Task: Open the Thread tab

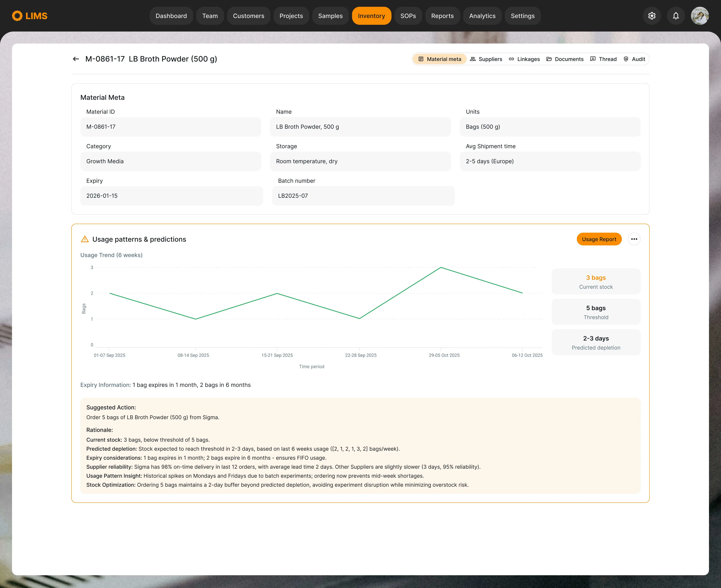Action: pos(603,59)
